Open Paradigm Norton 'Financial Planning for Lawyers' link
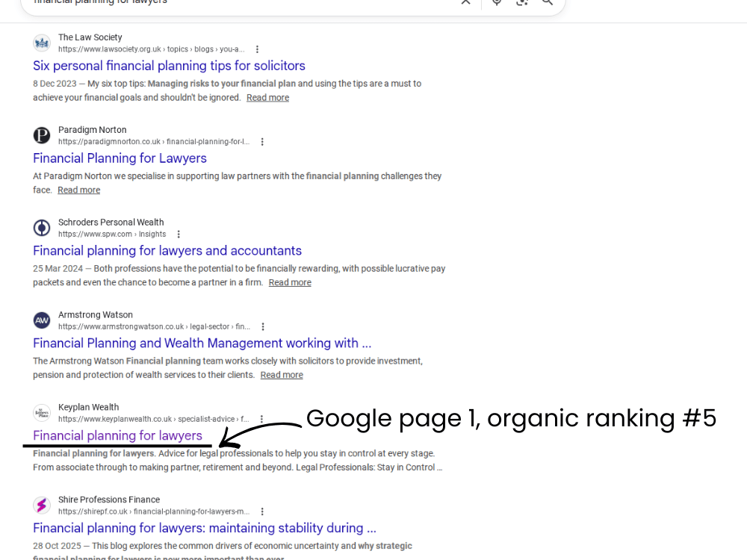Viewport: 747px width, 560px height. [120, 158]
